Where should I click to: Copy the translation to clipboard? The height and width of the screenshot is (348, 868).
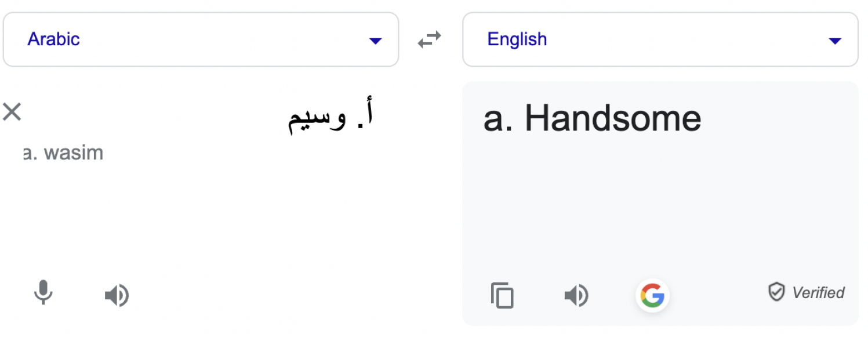[502, 295]
